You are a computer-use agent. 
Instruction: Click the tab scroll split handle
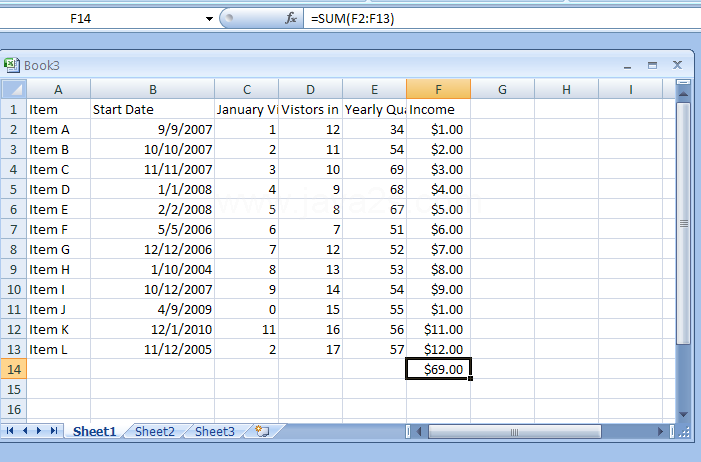pos(408,432)
